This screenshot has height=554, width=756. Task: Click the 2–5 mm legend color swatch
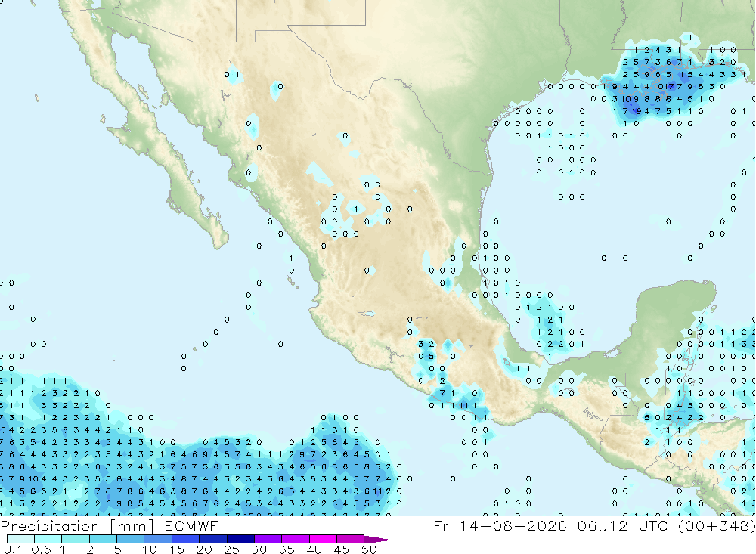(x=103, y=539)
